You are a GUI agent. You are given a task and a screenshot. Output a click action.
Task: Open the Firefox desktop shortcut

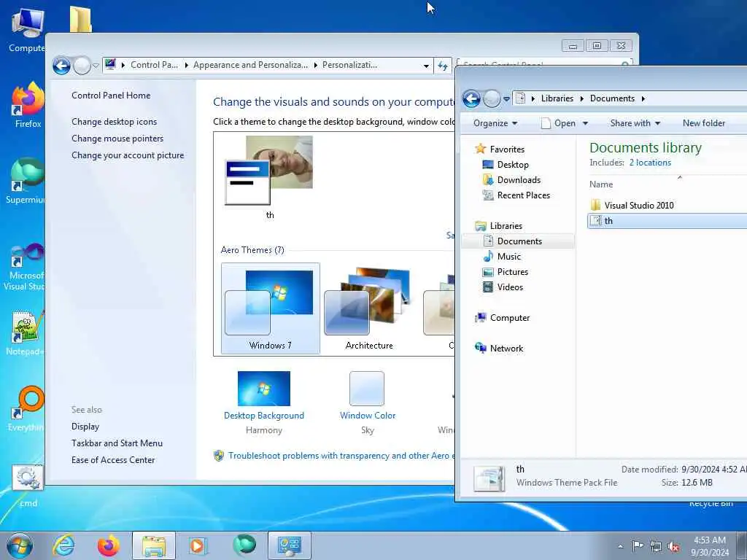[x=28, y=104]
